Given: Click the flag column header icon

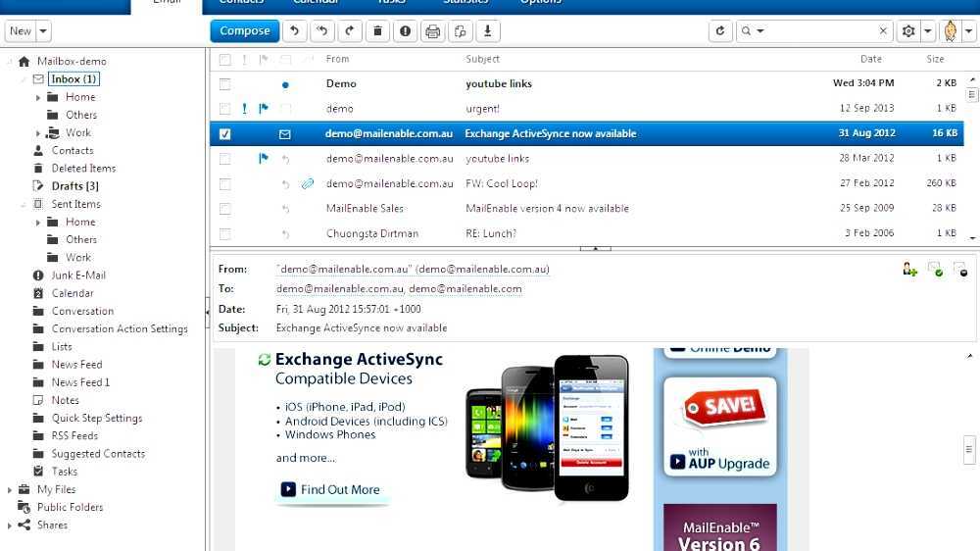Looking at the screenshot, I should coord(264,59).
